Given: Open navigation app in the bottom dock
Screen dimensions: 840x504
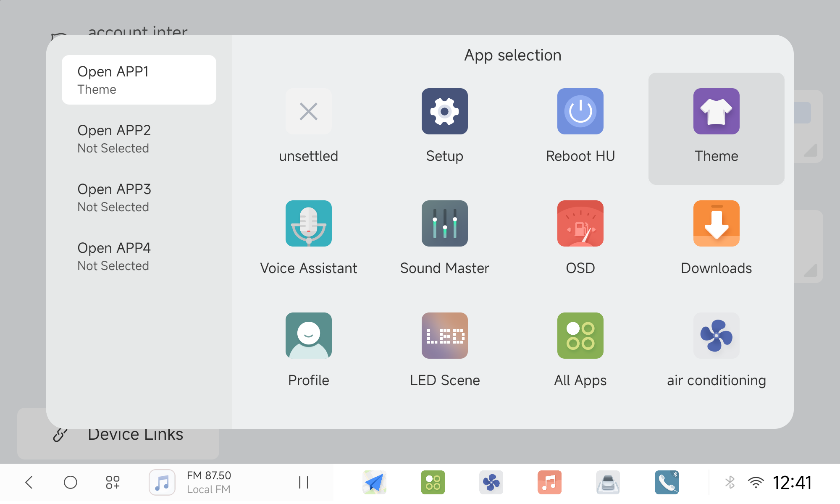Looking at the screenshot, I should 374,482.
